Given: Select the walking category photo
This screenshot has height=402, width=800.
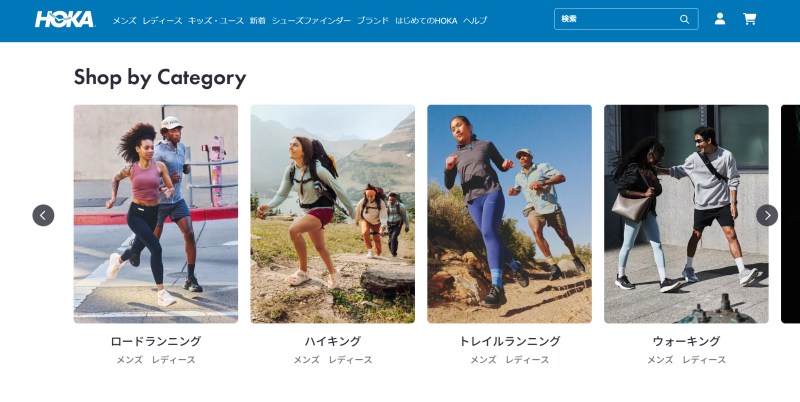Looking at the screenshot, I should (686, 214).
